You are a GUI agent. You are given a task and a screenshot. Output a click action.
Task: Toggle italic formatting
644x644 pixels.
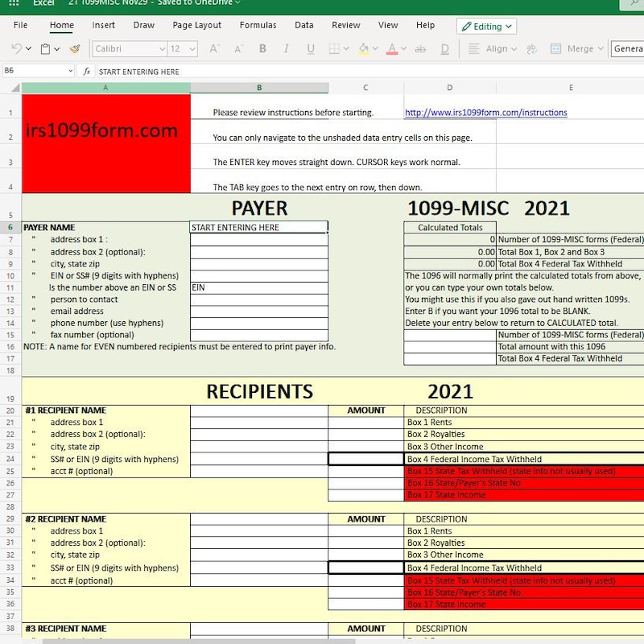286,48
